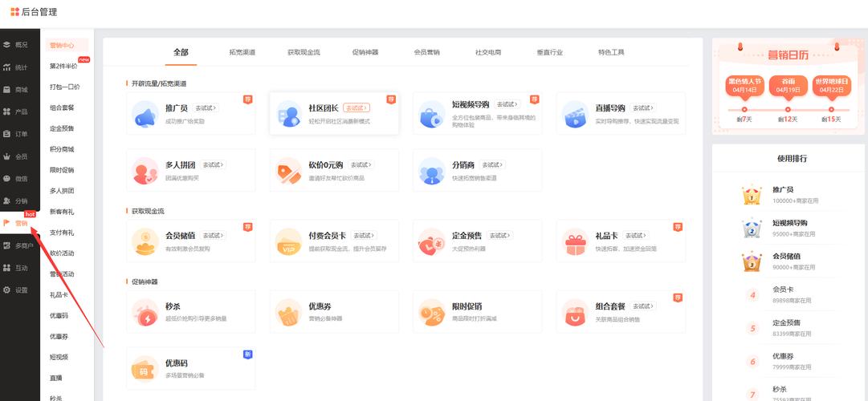Open the 特色工具 tab

click(x=610, y=52)
